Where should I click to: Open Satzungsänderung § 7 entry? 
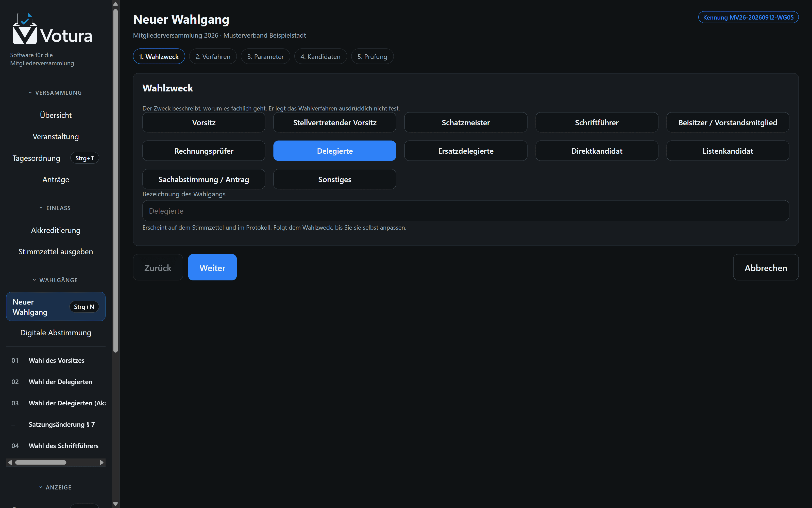coord(56,425)
